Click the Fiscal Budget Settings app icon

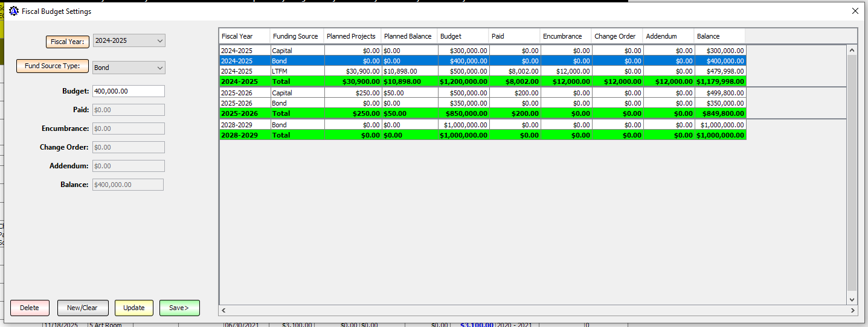pyautogui.click(x=13, y=11)
